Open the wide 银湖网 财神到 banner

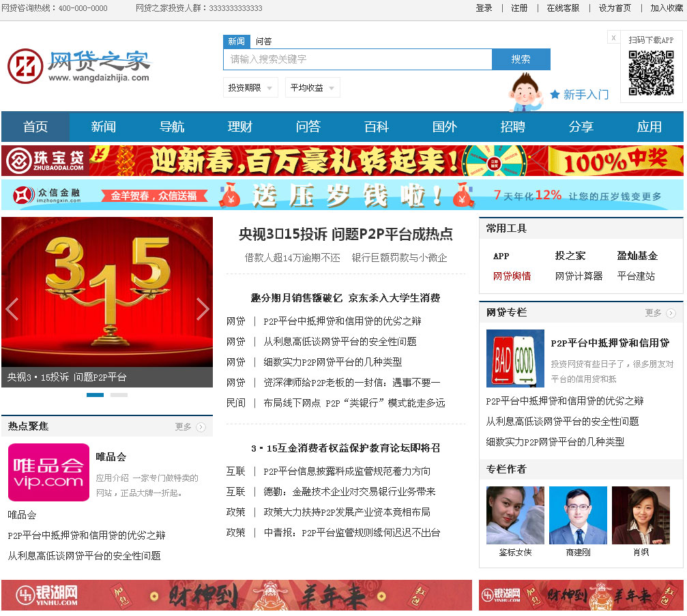[x=237, y=596]
